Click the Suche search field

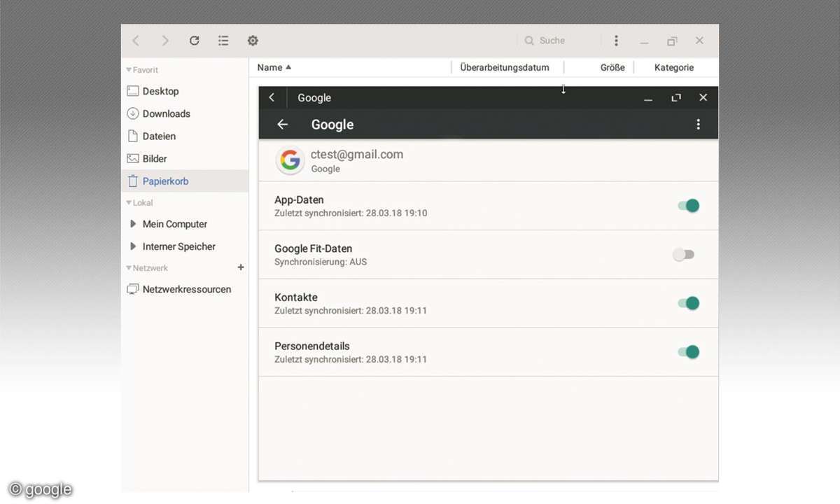560,41
